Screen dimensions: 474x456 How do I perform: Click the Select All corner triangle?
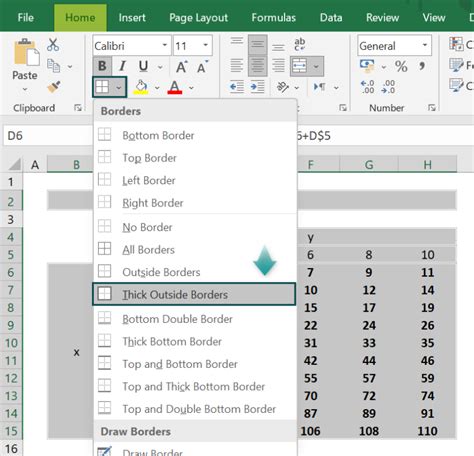[x=14, y=165]
